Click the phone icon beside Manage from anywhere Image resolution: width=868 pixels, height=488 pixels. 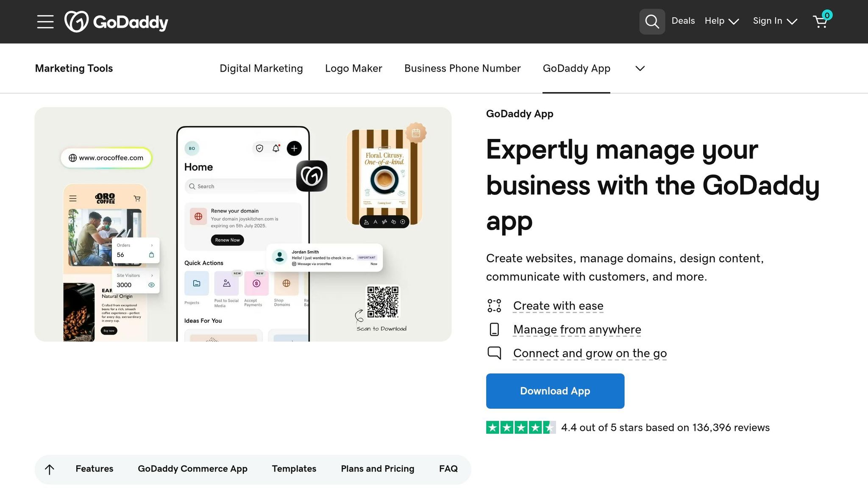tap(494, 330)
